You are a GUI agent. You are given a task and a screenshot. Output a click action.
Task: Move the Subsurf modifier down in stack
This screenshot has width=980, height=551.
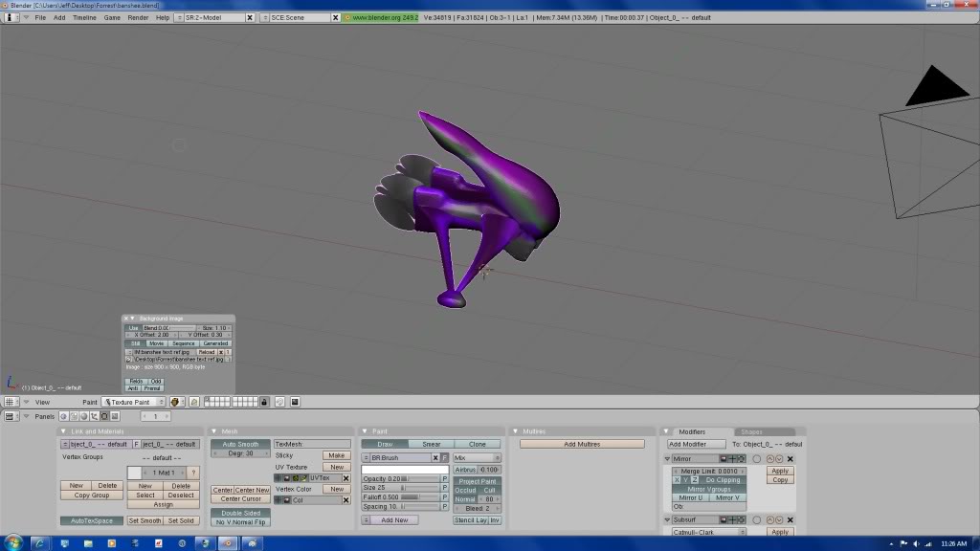779,519
